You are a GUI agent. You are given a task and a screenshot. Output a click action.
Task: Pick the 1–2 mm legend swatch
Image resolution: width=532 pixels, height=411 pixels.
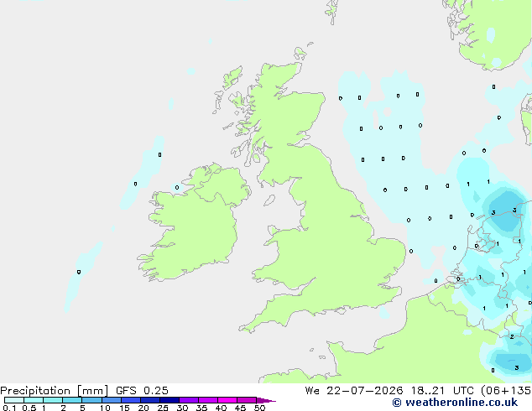(53, 400)
